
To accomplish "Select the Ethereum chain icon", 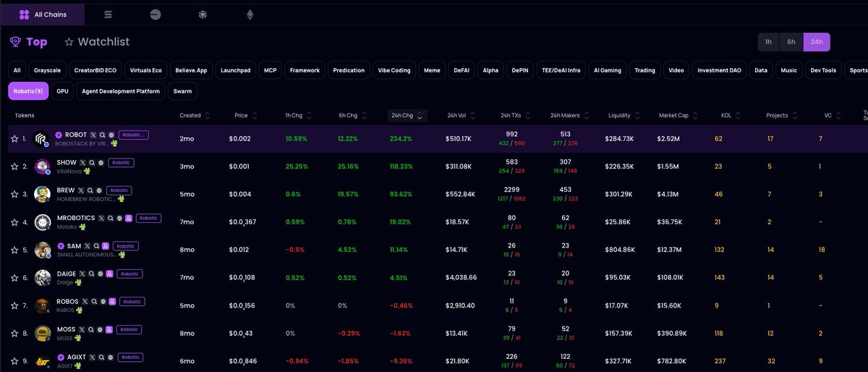I will tap(250, 14).
